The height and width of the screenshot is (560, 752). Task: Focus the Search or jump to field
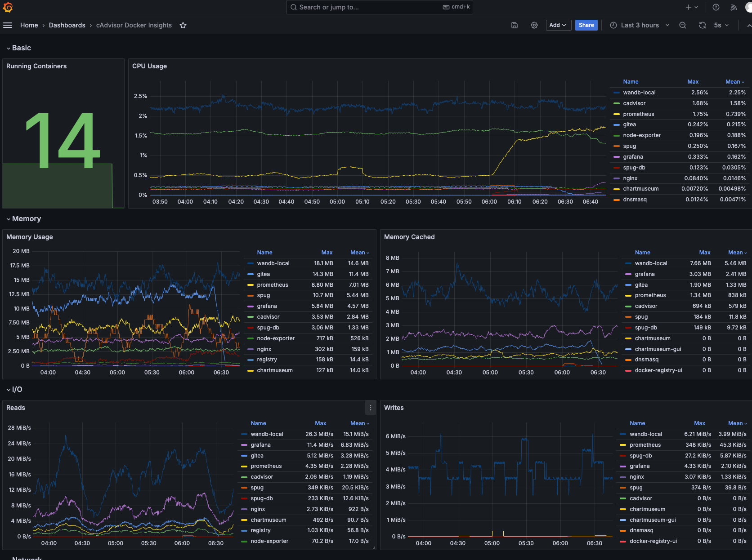pos(380,7)
